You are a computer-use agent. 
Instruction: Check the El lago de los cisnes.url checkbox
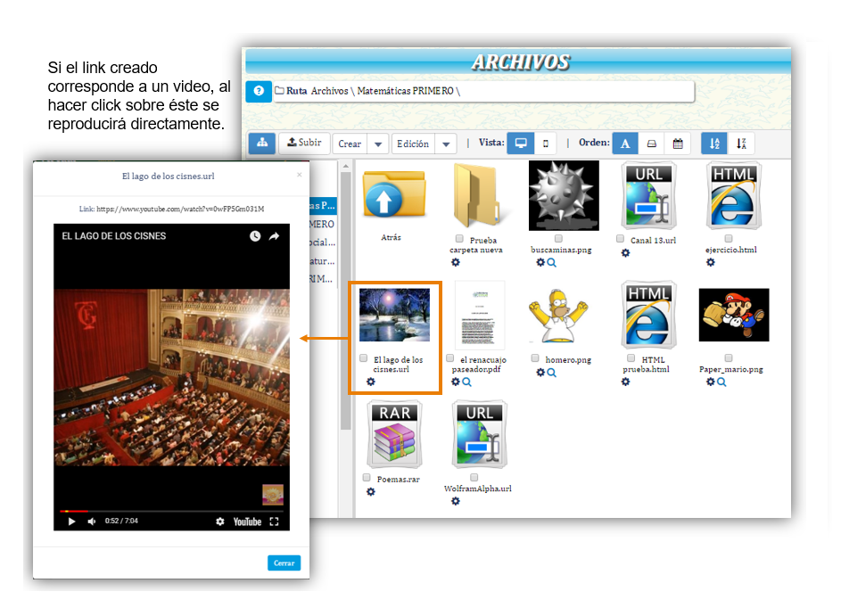[x=364, y=357]
